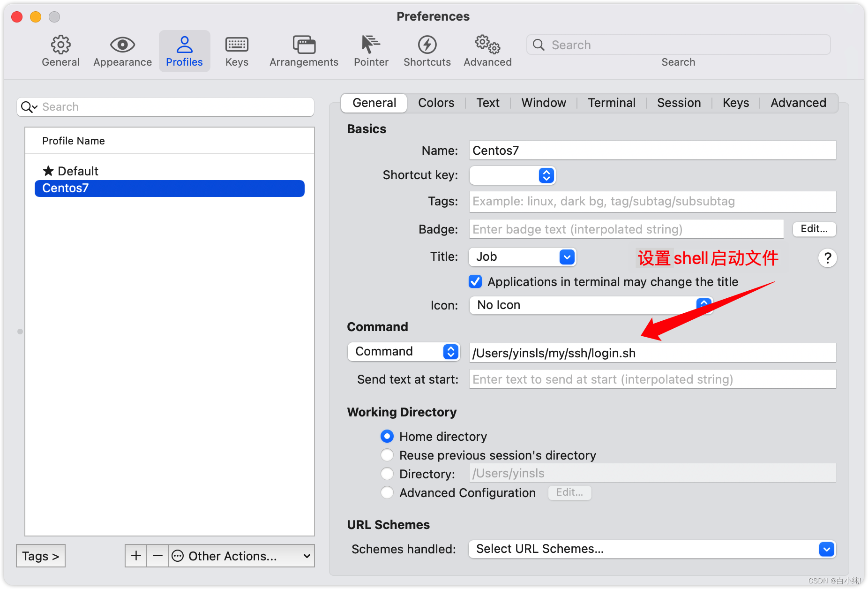Image resolution: width=868 pixels, height=589 pixels.
Task: Switch to the Window tab
Action: (544, 103)
